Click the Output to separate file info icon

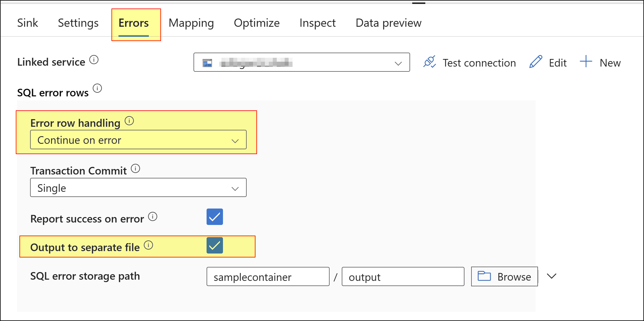pyautogui.click(x=149, y=245)
